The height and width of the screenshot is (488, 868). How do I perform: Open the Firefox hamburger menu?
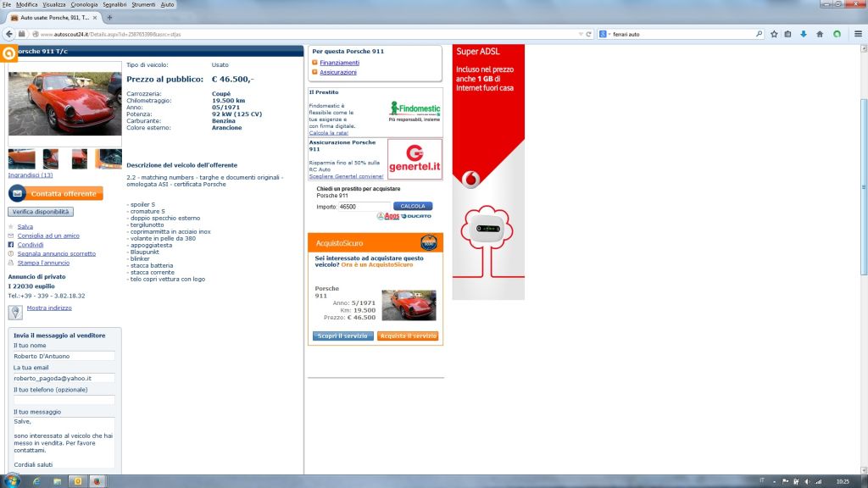coord(858,34)
